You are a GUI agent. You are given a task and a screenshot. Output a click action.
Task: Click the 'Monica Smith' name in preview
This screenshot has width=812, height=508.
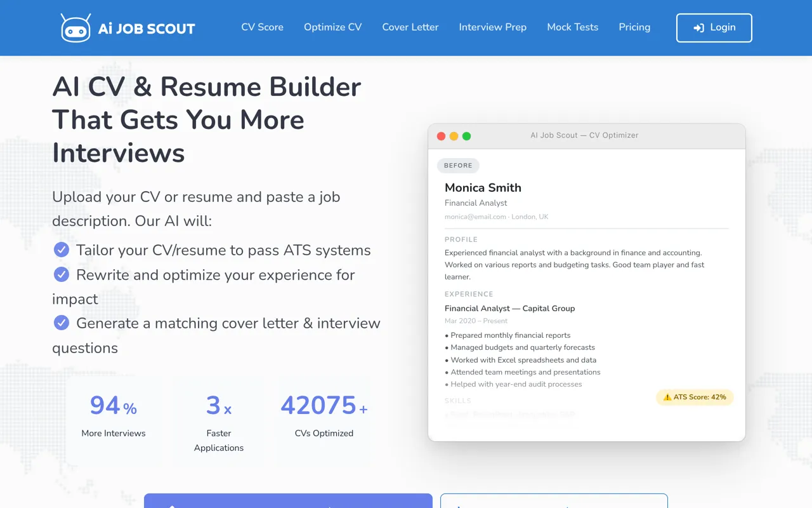[483, 187]
